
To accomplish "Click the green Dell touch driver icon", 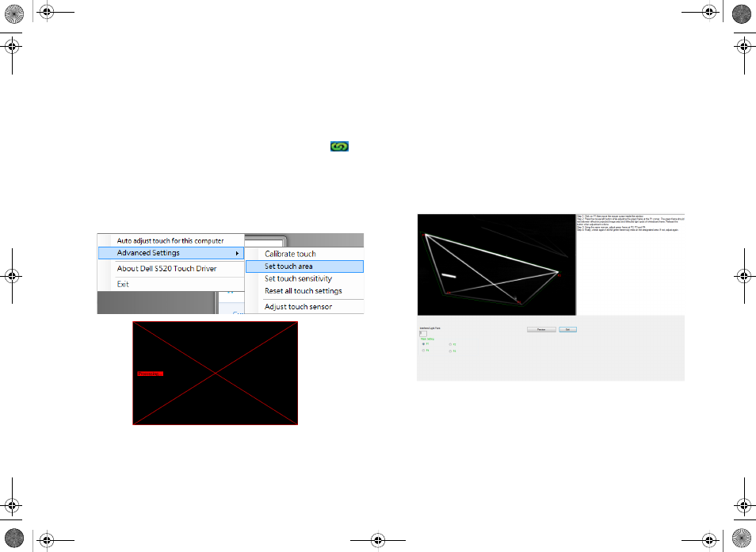I will 339,146.
